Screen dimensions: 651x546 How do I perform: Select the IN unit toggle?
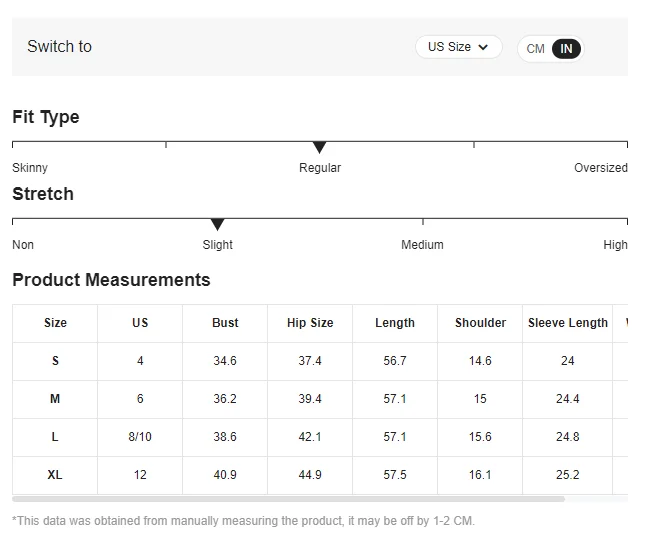(x=566, y=49)
